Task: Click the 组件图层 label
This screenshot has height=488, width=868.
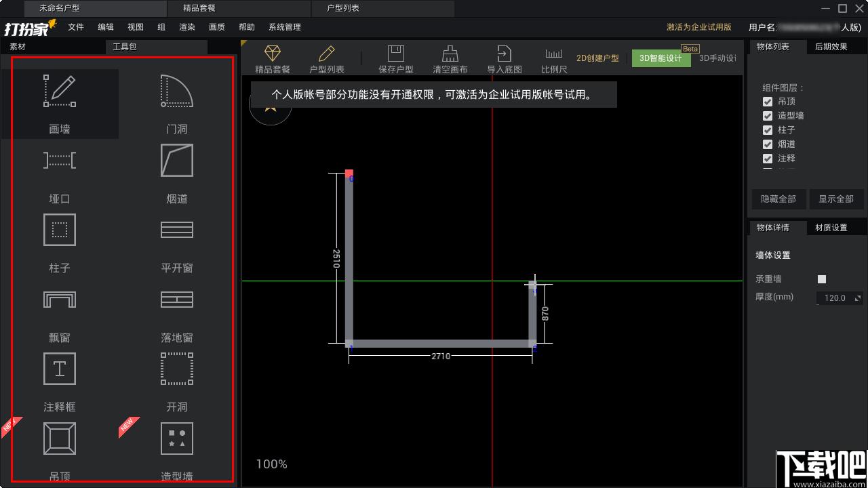Action: pos(783,88)
